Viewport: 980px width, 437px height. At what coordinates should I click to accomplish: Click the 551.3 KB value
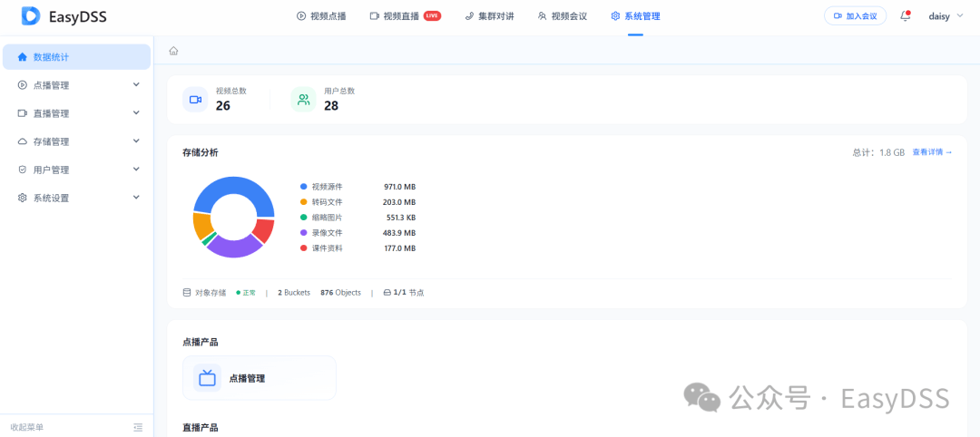[401, 218]
